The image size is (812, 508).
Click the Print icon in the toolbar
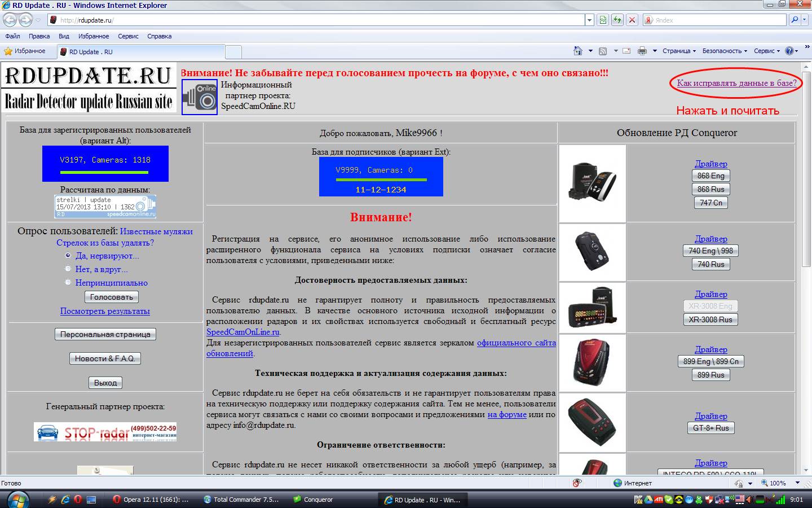click(642, 51)
